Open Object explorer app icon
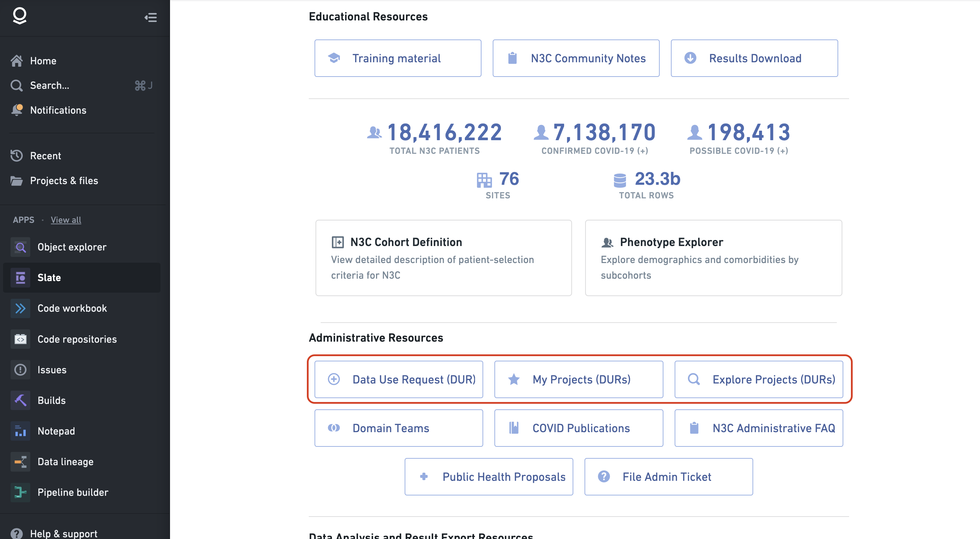This screenshot has width=980, height=539. [20, 247]
